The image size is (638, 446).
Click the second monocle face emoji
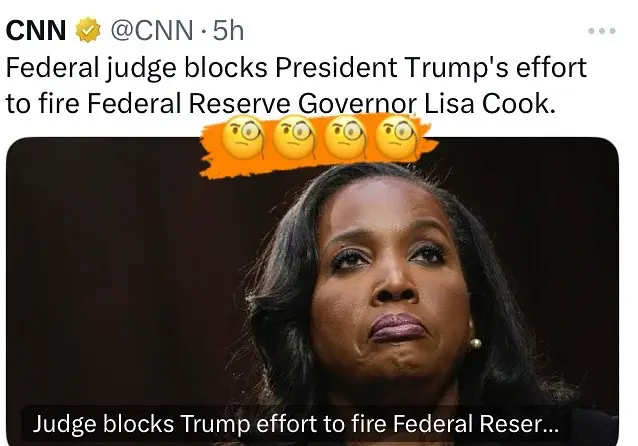[294, 138]
